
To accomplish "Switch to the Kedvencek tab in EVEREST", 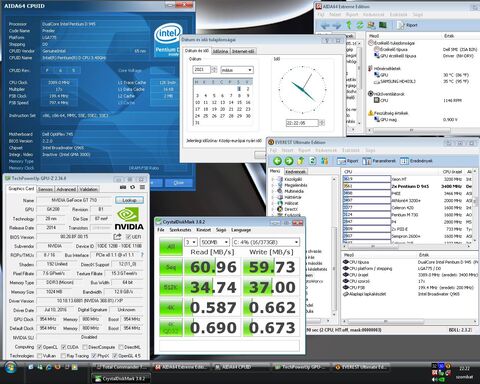I will (295, 172).
